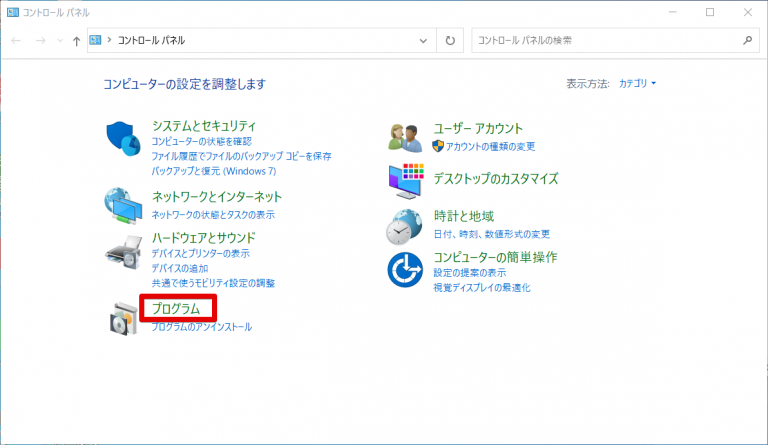Click ネットワークの状態とタスクの表示 link
The height and width of the screenshot is (445, 768).
click(x=213, y=214)
